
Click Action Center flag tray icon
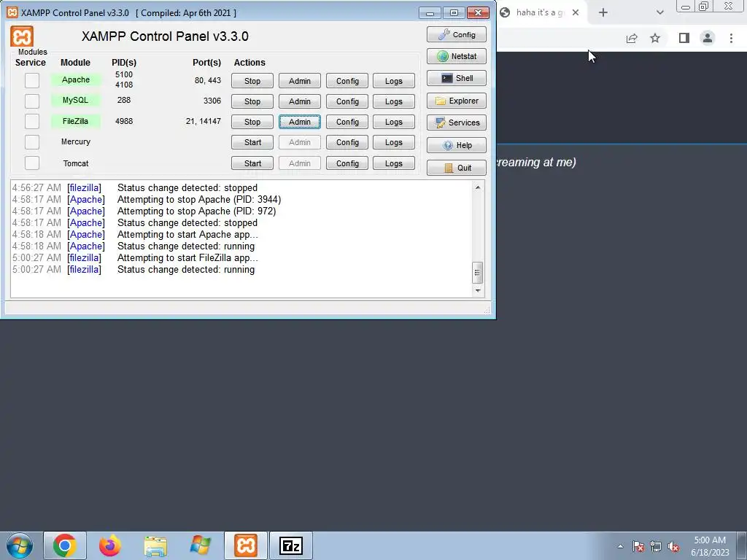click(638, 546)
